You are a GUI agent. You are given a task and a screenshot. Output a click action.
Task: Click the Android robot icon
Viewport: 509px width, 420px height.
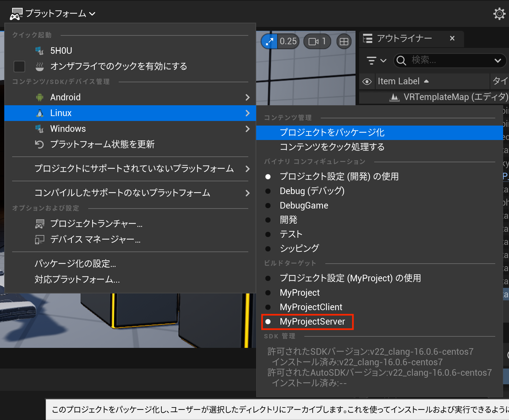(40, 97)
